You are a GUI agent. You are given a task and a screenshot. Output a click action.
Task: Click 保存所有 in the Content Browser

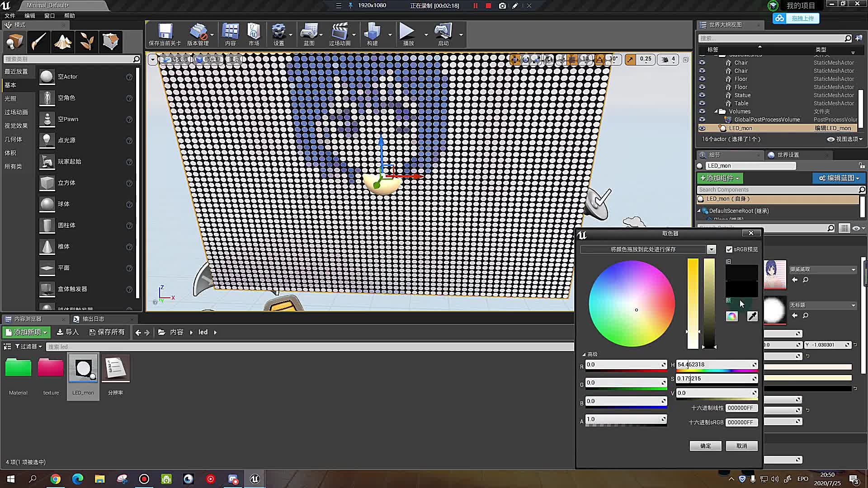click(x=107, y=332)
